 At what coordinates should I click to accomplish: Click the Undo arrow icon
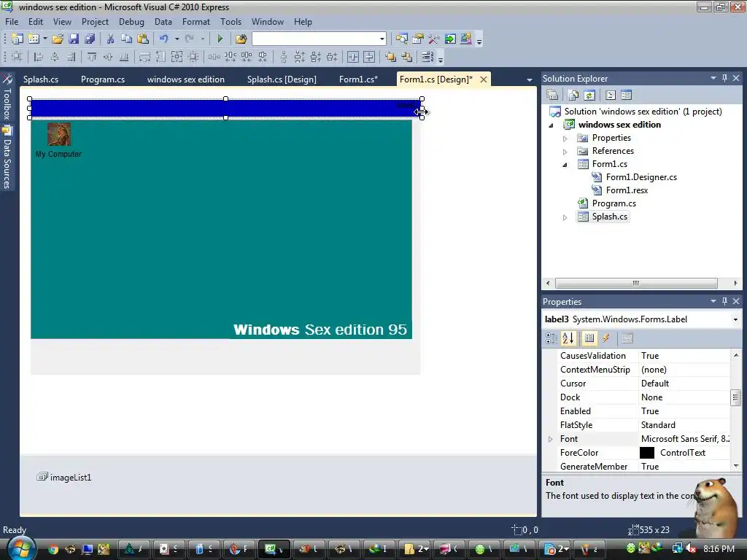(163, 39)
